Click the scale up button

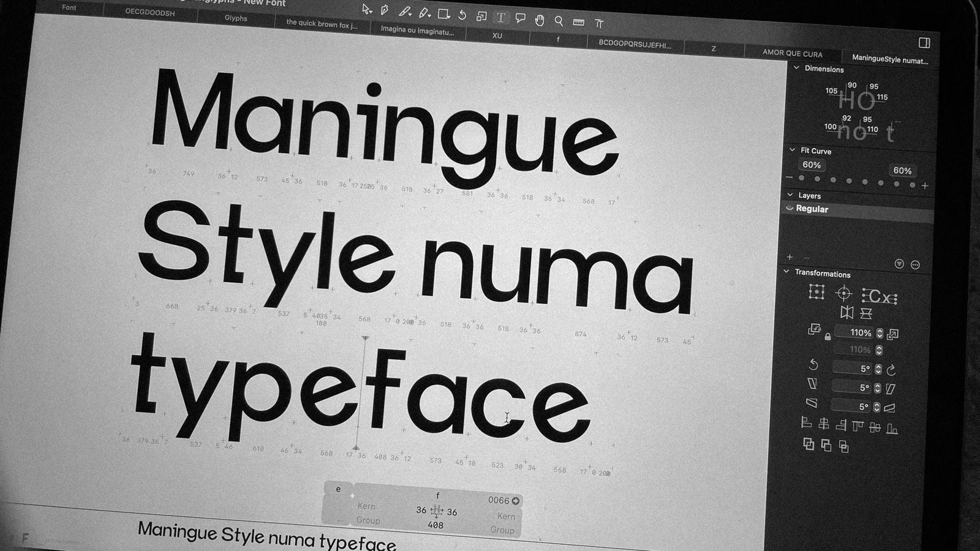[x=893, y=334]
